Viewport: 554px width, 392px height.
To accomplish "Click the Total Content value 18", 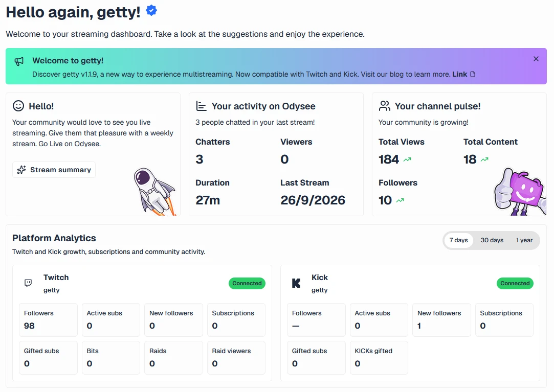I will point(470,159).
